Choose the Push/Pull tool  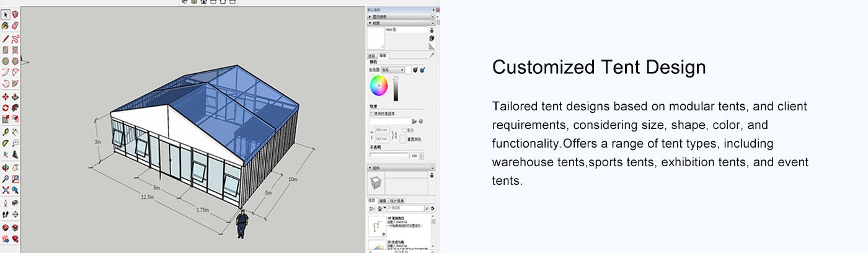(x=15, y=97)
